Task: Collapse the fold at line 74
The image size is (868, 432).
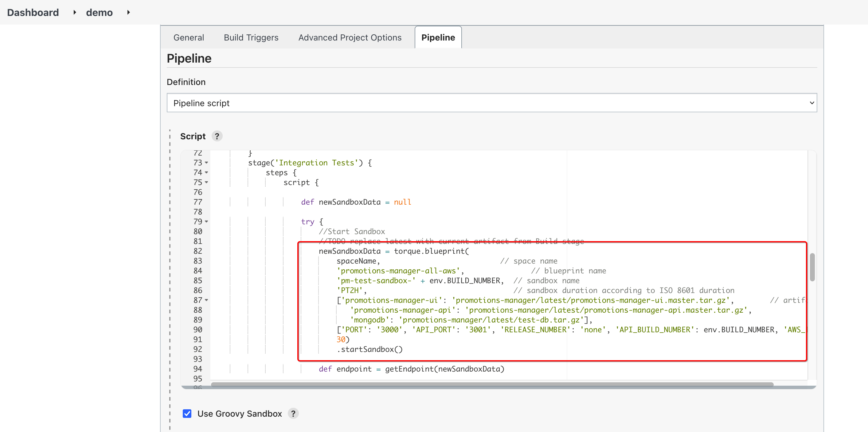Action: (206, 173)
